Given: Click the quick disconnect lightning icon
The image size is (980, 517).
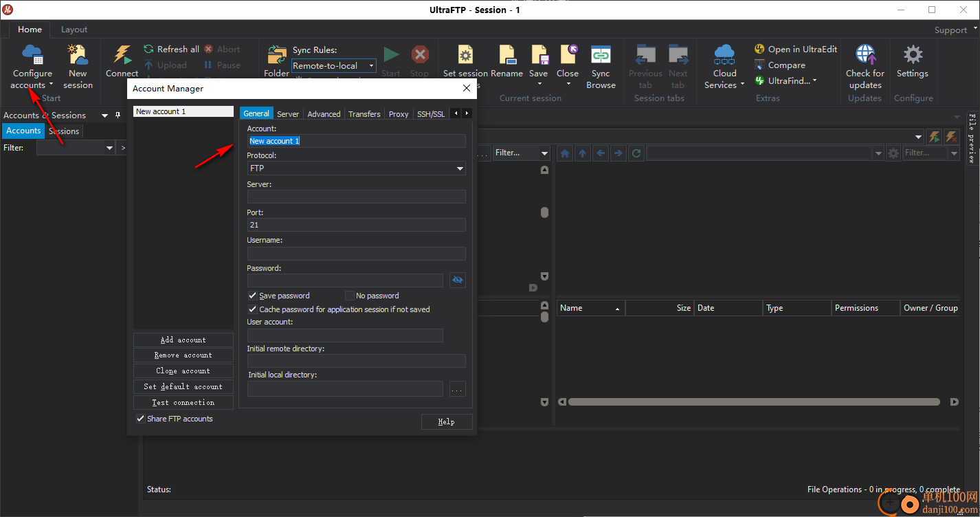Looking at the screenshot, I should tap(952, 137).
